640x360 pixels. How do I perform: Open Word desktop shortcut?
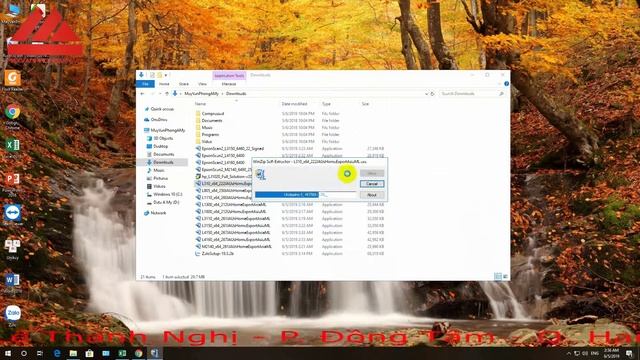click(x=12, y=282)
